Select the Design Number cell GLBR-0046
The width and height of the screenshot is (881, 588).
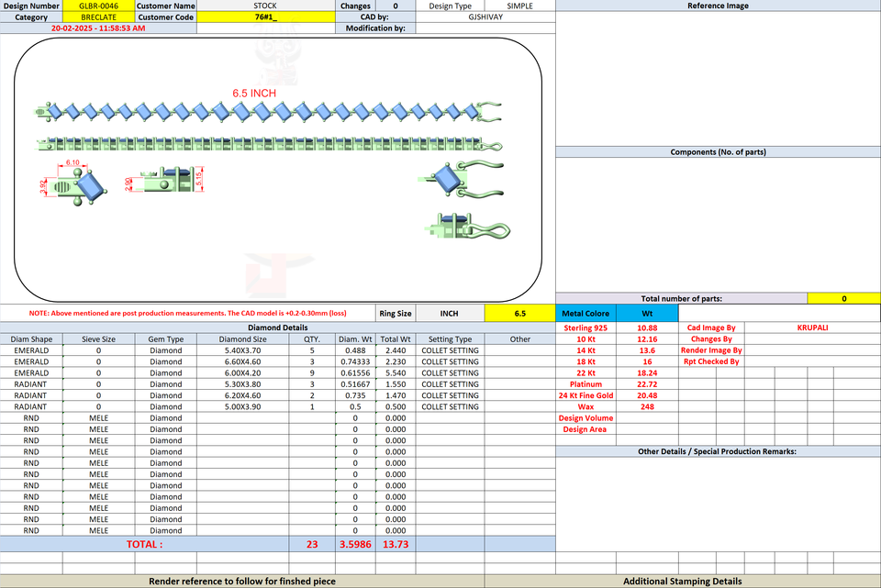click(x=98, y=6)
